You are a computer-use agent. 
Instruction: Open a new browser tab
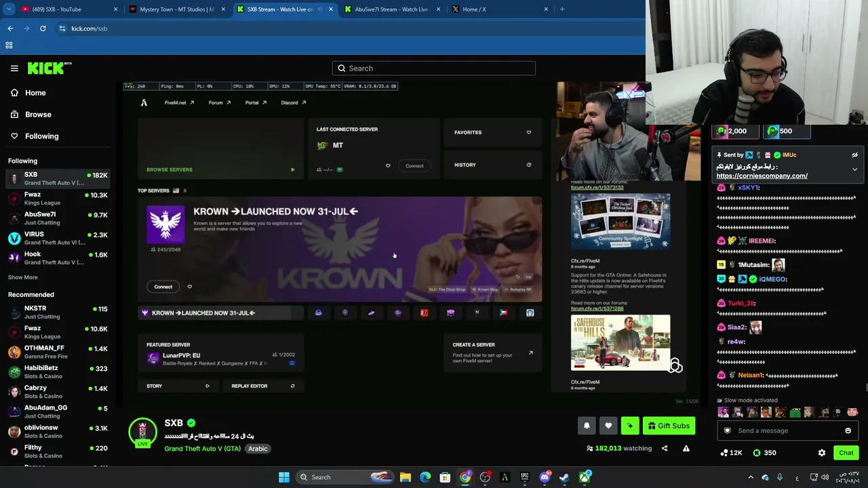pos(562,9)
